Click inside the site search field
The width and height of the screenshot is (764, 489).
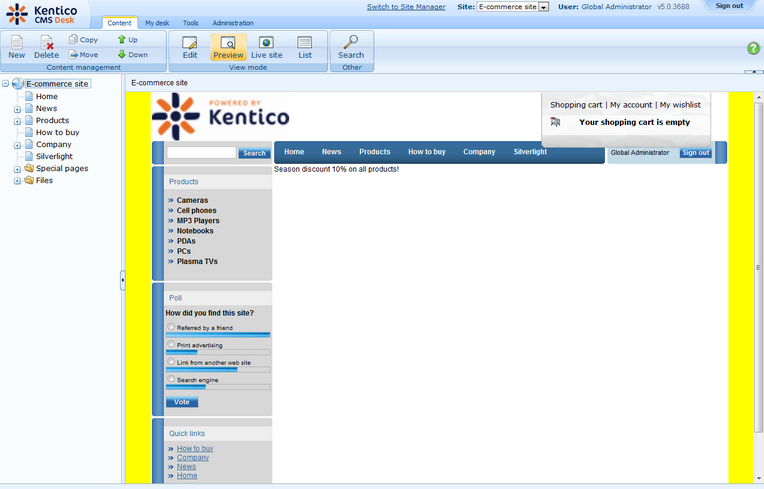tap(201, 152)
